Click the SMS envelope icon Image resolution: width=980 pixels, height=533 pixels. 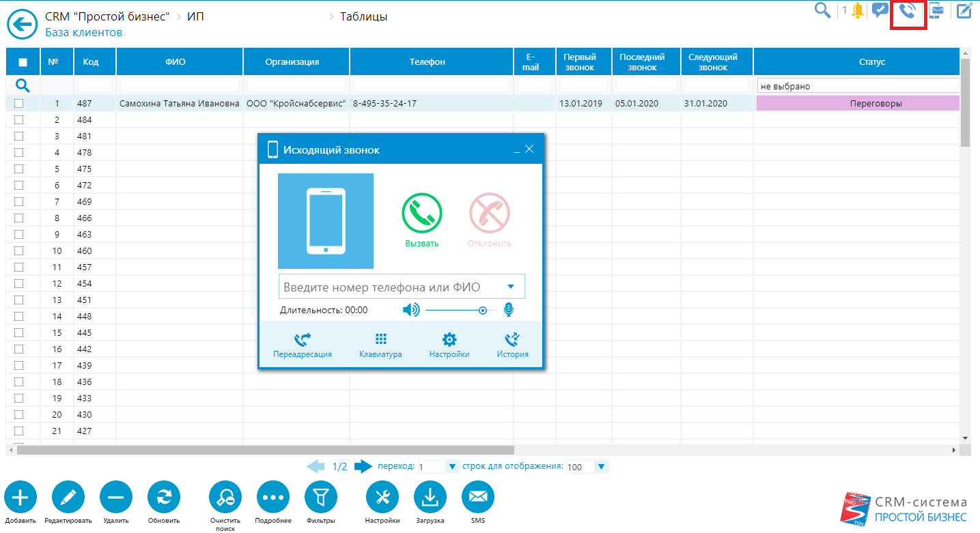point(478,498)
